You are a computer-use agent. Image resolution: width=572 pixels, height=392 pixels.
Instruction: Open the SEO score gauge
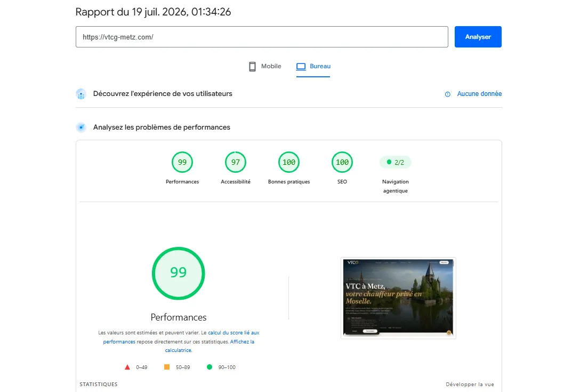pyautogui.click(x=342, y=162)
